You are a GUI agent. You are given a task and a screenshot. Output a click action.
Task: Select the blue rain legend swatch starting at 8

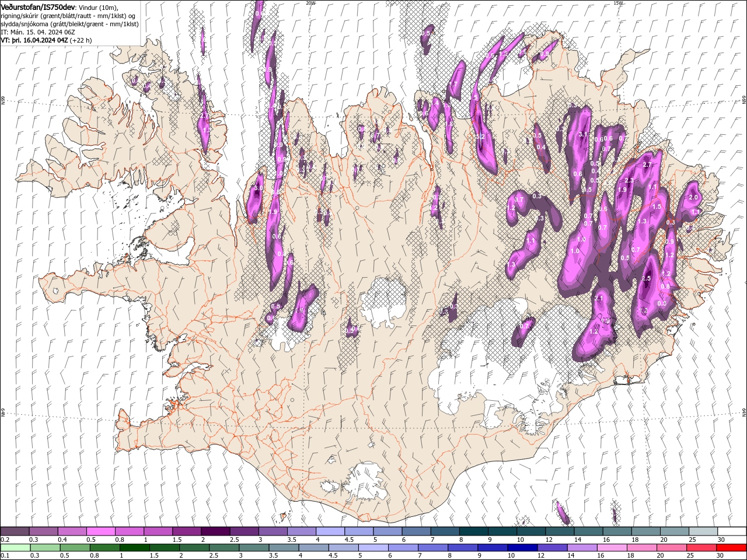463,548
